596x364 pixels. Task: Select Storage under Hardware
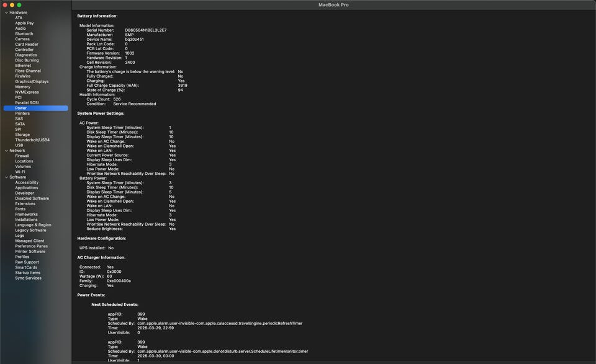(22, 135)
